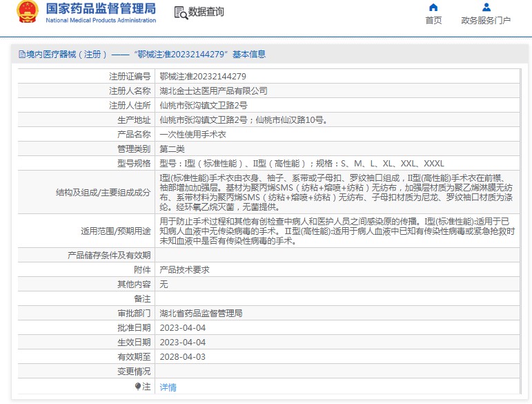Click the 结构及组成 description paragraph

click(x=336, y=192)
